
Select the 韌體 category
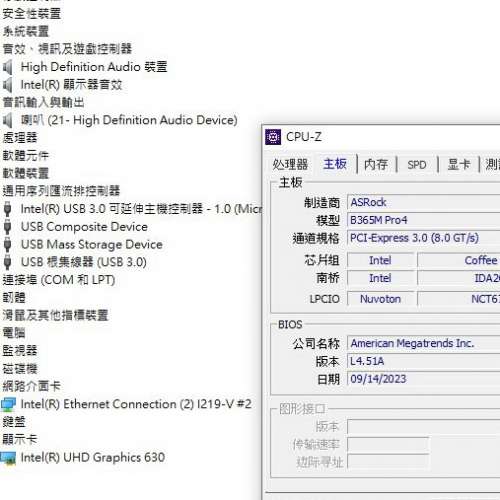pyautogui.click(x=14, y=297)
